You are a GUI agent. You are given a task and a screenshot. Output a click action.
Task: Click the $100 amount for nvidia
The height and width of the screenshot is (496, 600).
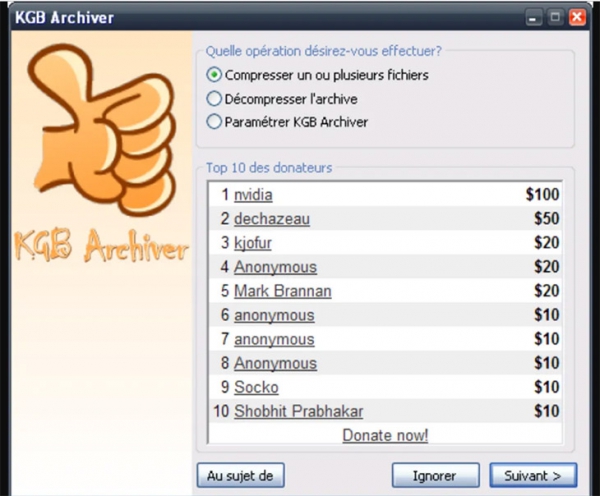point(542,194)
